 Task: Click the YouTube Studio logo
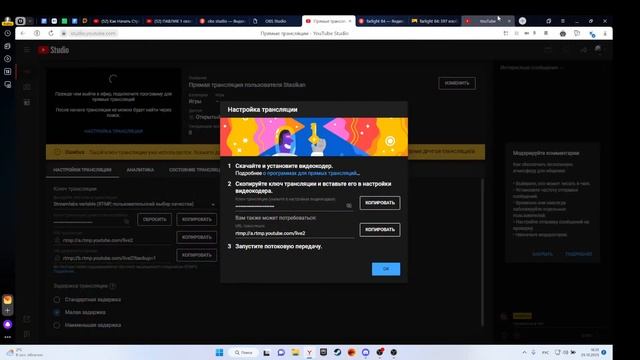53,50
